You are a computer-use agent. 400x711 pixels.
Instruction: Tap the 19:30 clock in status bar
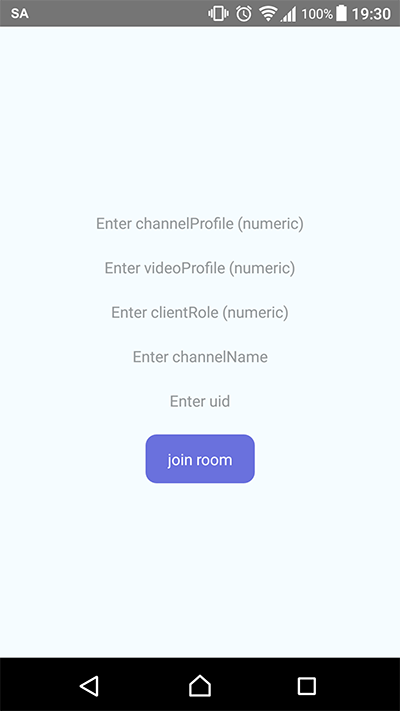click(371, 14)
